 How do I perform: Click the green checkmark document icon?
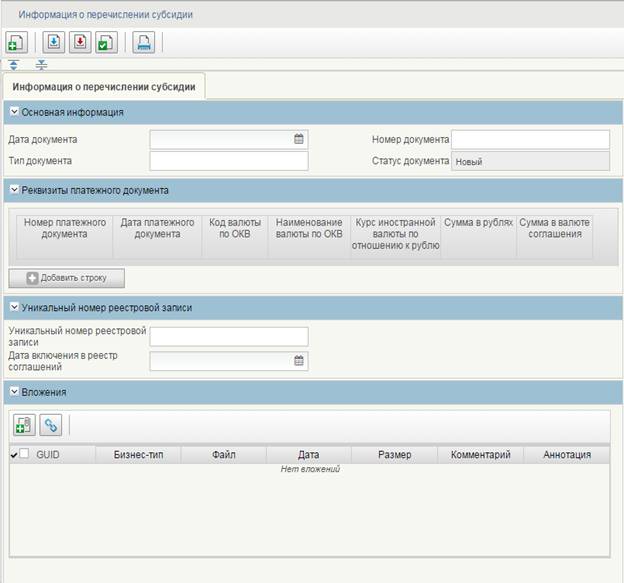click(106, 42)
